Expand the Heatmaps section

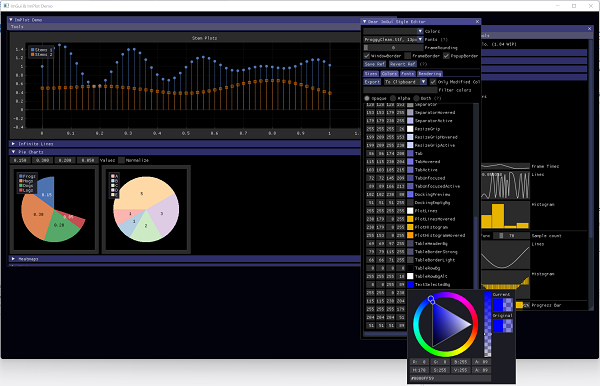coord(185,259)
